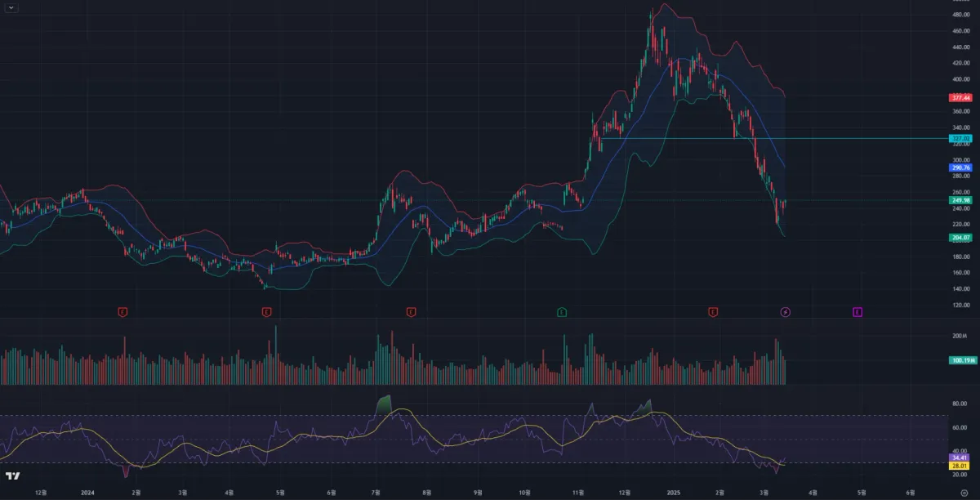980x500 pixels.
Task: Open the first red earnings marker near February 2024
Action: [x=123, y=312]
